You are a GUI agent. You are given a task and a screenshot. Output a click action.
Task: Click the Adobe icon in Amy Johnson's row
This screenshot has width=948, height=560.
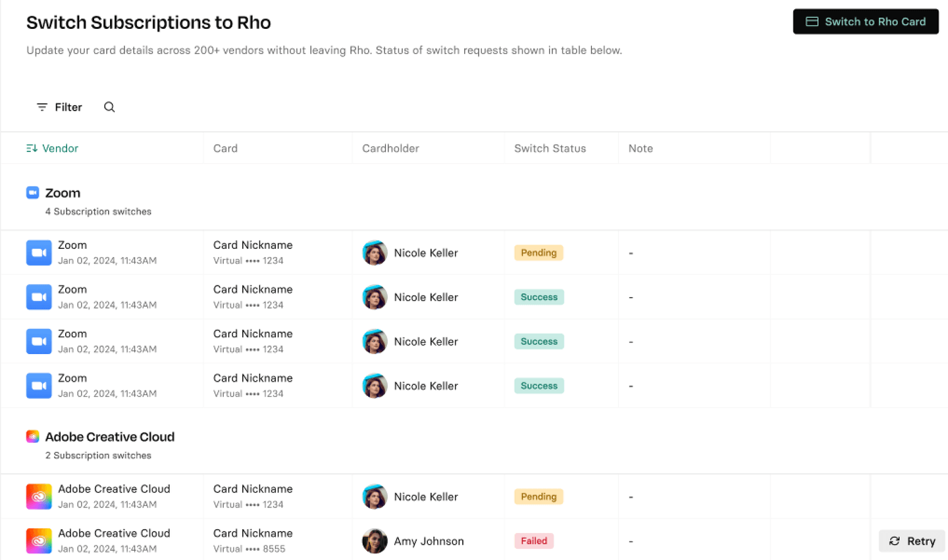[39, 541]
